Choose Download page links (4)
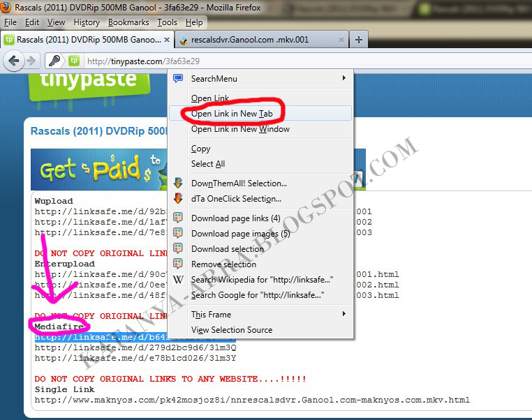Viewport: 532px width, 420px height. (260, 218)
